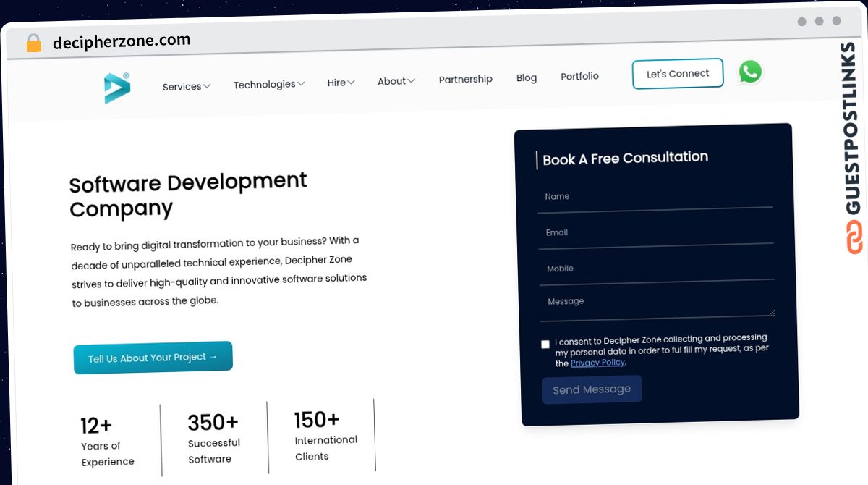Click the Software Development Company heading
The width and height of the screenshot is (868, 485).
188,195
